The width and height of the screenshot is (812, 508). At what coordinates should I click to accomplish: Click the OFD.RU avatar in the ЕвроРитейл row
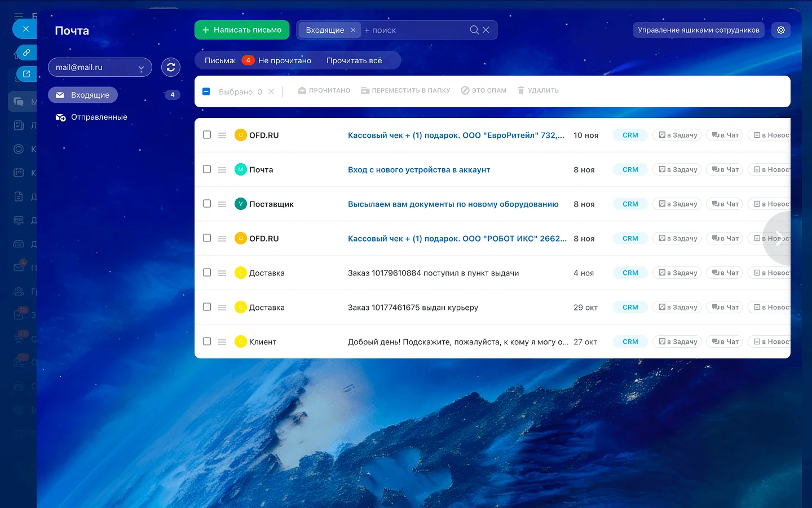[241, 135]
